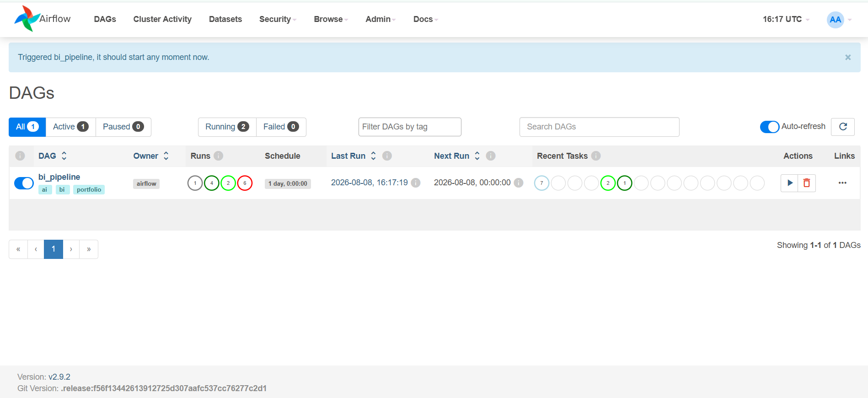This screenshot has height=398, width=868.
Task: Focus the Search DAGs field
Action: point(600,127)
